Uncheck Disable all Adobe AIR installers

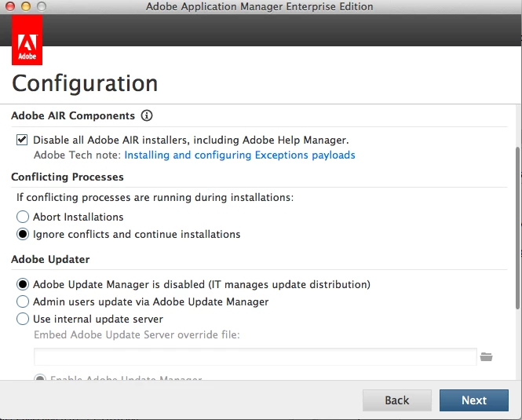click(22, 140)
